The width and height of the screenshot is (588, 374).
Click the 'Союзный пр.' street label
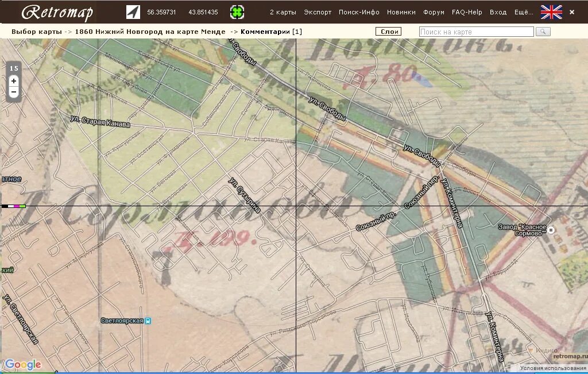tap(376, 222)
